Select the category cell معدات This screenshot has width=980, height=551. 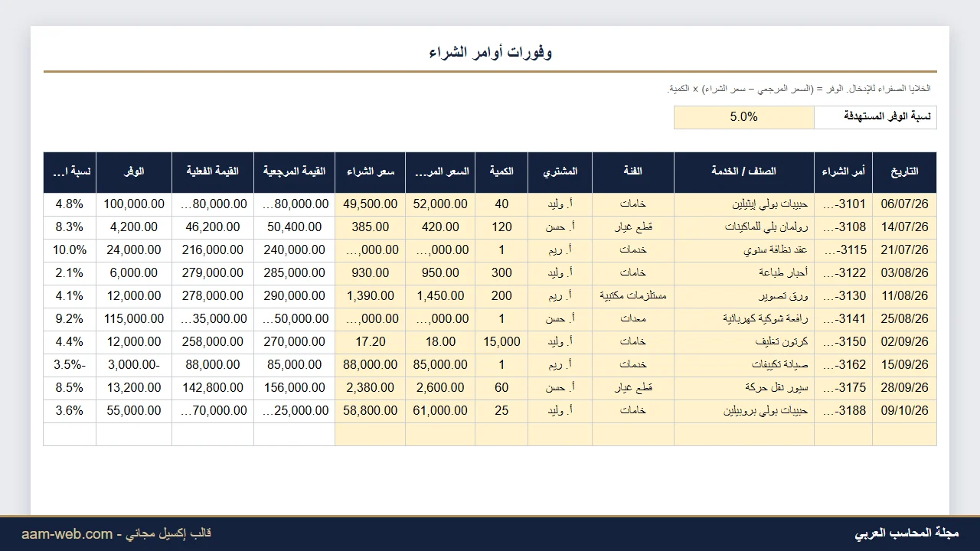pyautogui.click(x=632, y=319)
